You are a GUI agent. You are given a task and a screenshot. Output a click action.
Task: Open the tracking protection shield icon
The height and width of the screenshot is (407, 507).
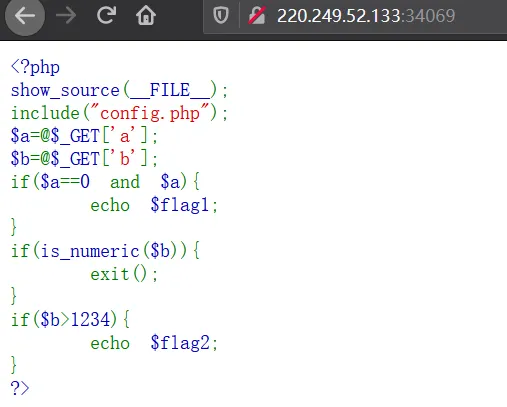(221, 15)
